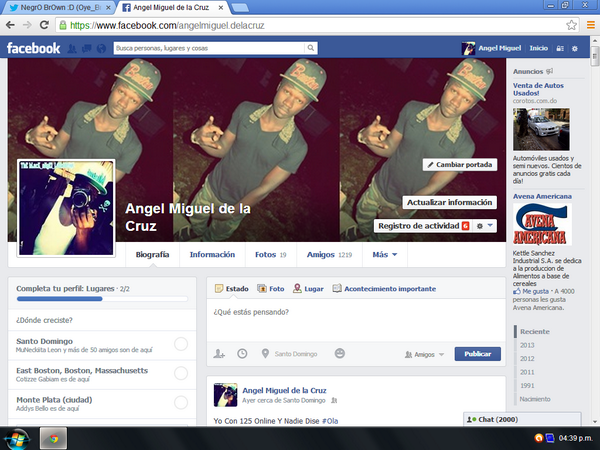
Task: Click the clock date icon in composer
Action: click(x=242, y=354)
